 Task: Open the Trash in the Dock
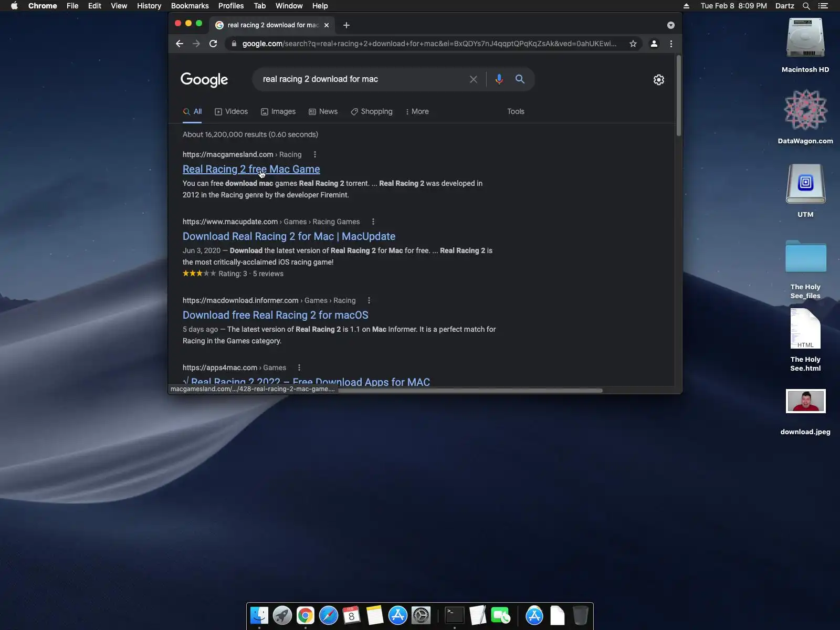(x=581, y=615)
